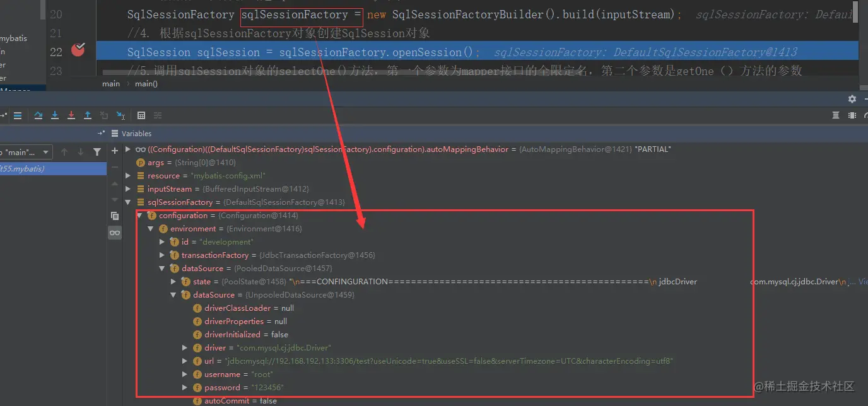Click the Step Into debugger icon
Viewport: 868px width, 406px height.
pyautogui.click(x=55, y=115)
